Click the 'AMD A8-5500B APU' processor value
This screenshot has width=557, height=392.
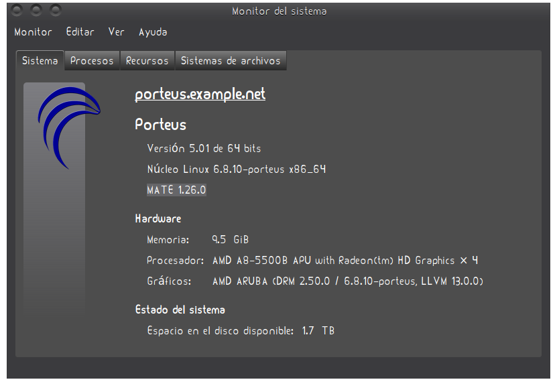[x=345, y=261]
